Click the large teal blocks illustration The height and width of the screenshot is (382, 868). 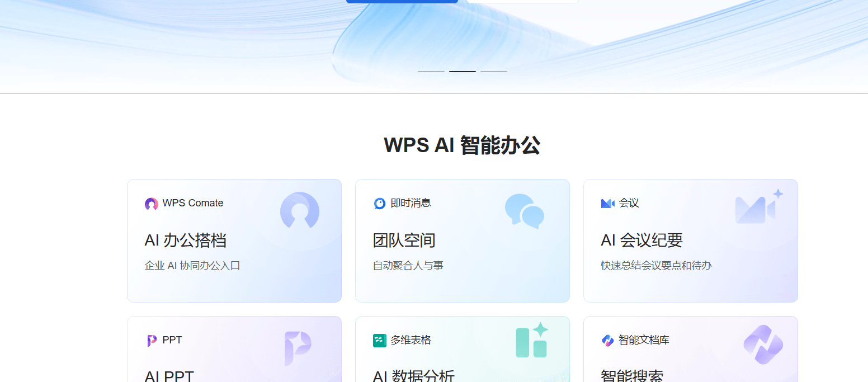point(532,340)
